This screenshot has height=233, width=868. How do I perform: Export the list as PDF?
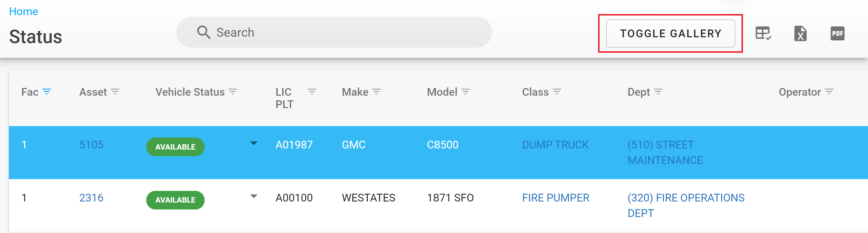click(x=837, y=33)
